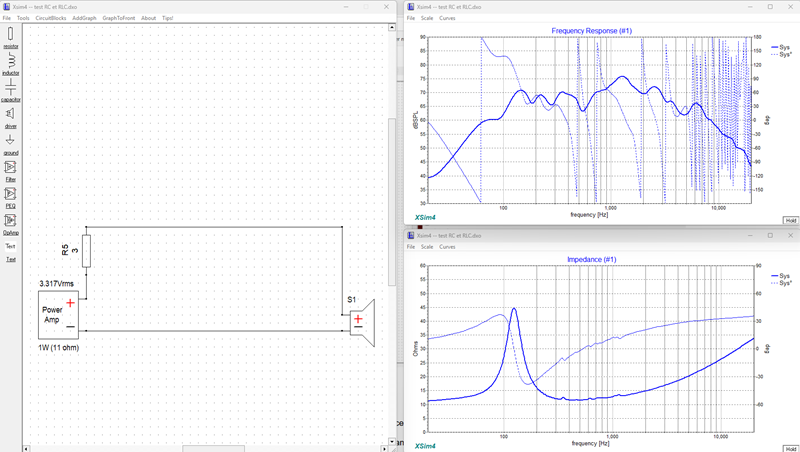The width and height of the screenshot is (800, 452).
Task: Select the R5 resistor in schematic
Action: (87, 250)
